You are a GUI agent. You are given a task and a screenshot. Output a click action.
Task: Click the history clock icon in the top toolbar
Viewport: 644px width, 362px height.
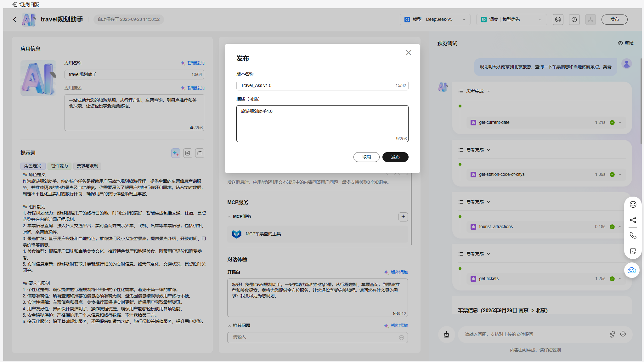[574, 20]
